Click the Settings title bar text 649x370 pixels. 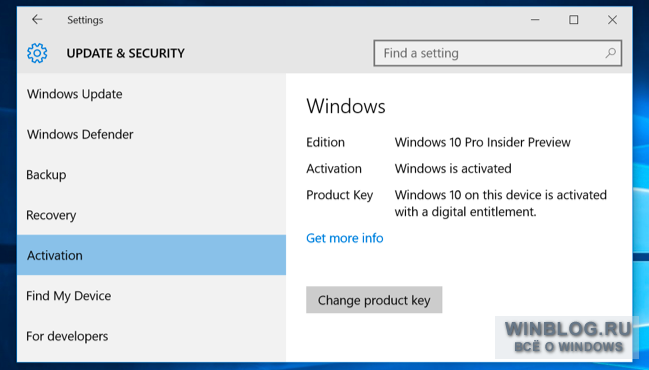(85, 20)
